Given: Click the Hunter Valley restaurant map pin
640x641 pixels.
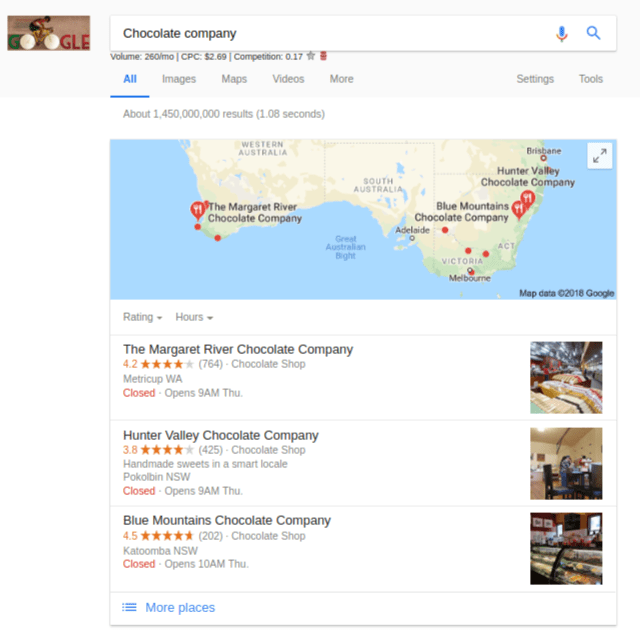Looking at the screenshot, I should (x=528, y=199).
